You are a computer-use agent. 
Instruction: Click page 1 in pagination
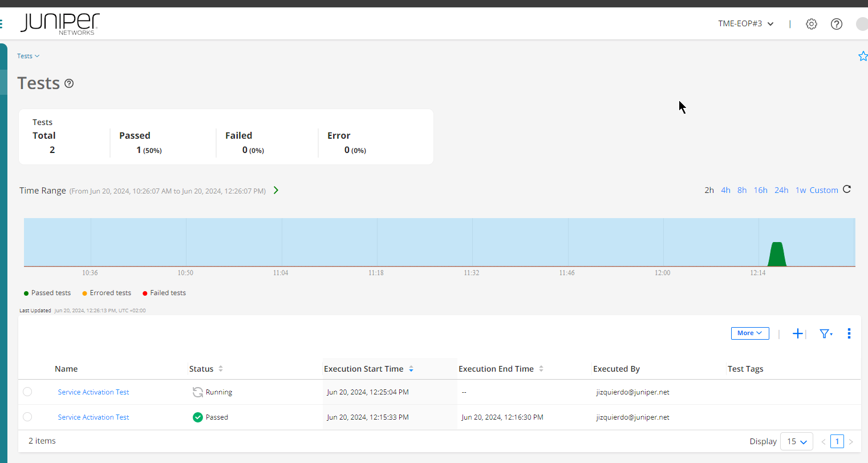click(x=837, y=441)
